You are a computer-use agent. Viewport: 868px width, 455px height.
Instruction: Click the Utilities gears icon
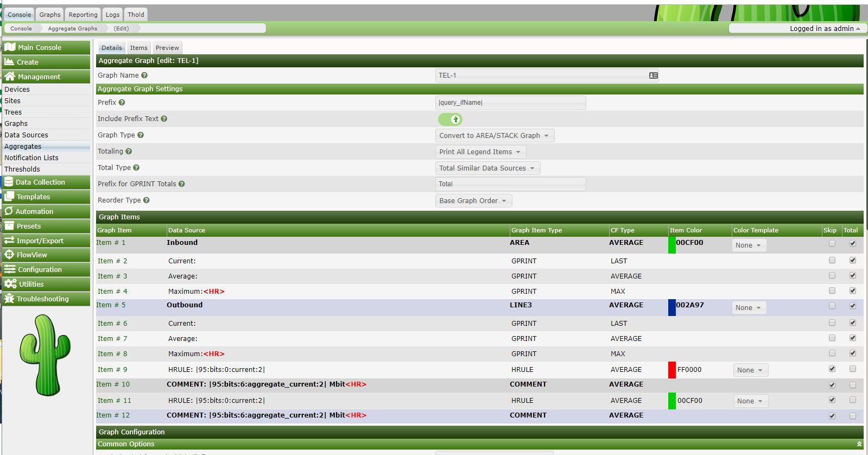pos(10,284)
